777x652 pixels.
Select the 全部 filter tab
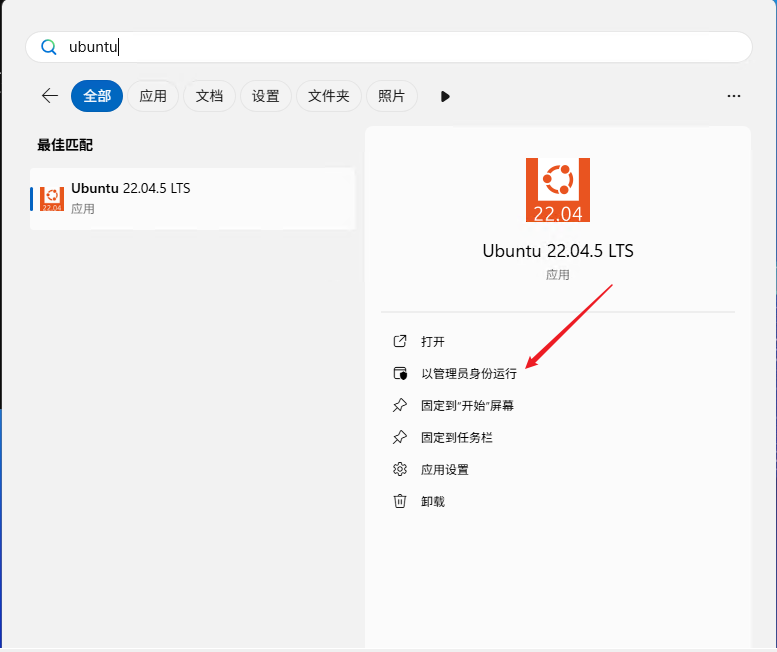point(97,96)
